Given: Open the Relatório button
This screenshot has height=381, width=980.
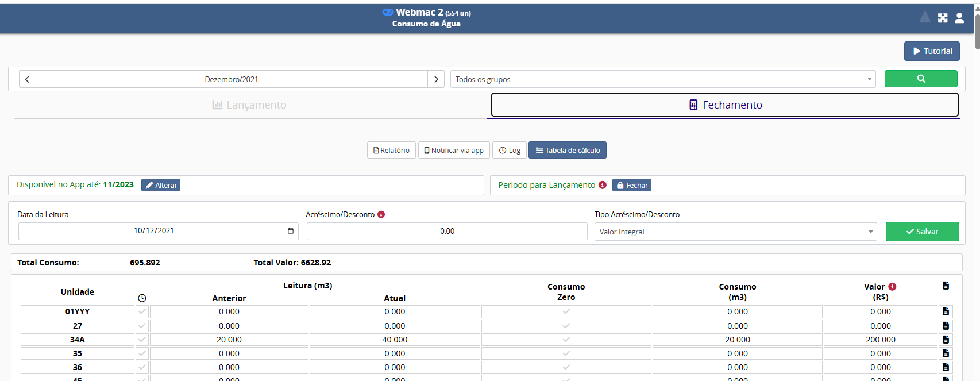Looking at the screenshot, I should pyautogui.click(x=391, y=150).
